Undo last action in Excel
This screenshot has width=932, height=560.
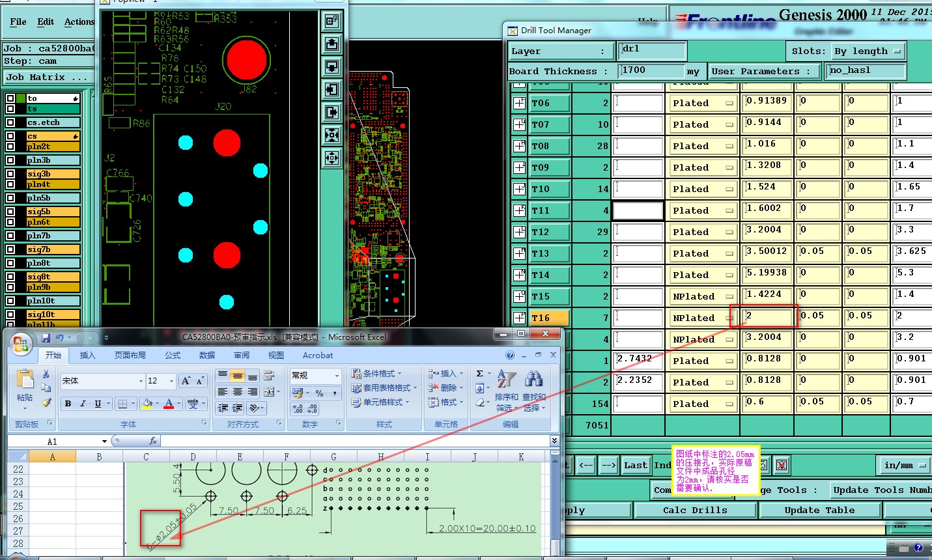pos(59,337)
